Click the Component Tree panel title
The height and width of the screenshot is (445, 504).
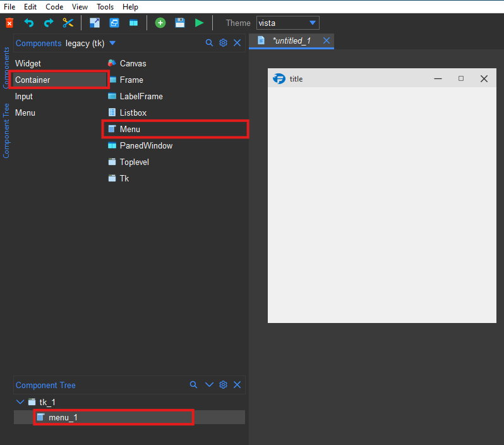tap(45, 385)
